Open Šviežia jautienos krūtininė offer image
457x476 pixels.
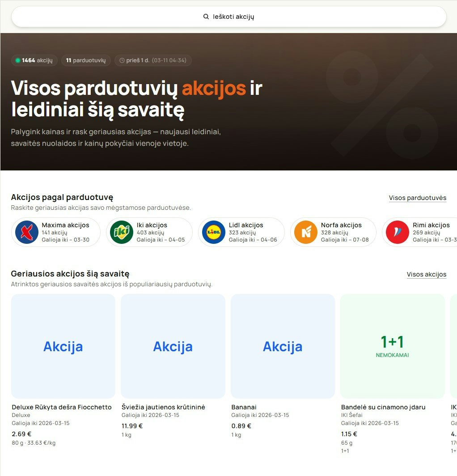click(173, 346)
